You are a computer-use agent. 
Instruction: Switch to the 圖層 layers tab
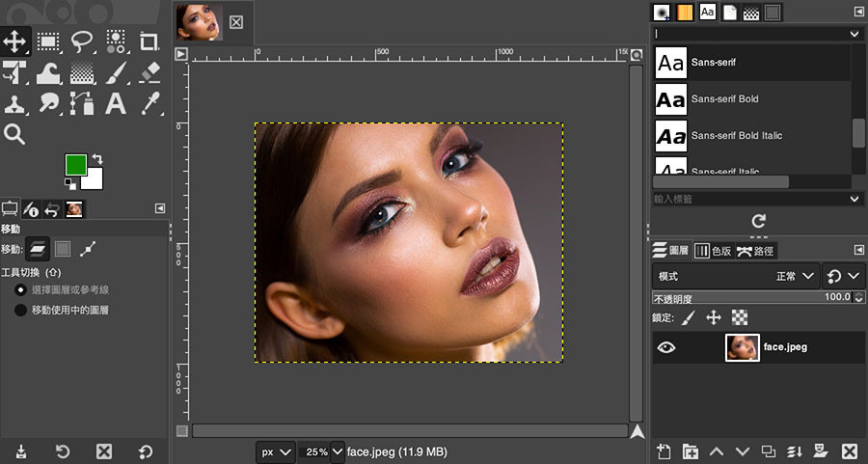670,250
